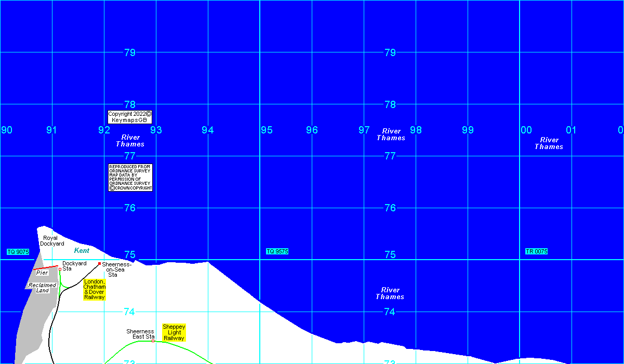Open the TQ 9575 grid tile label
This screenshot has width=624, height=364.
277,251
